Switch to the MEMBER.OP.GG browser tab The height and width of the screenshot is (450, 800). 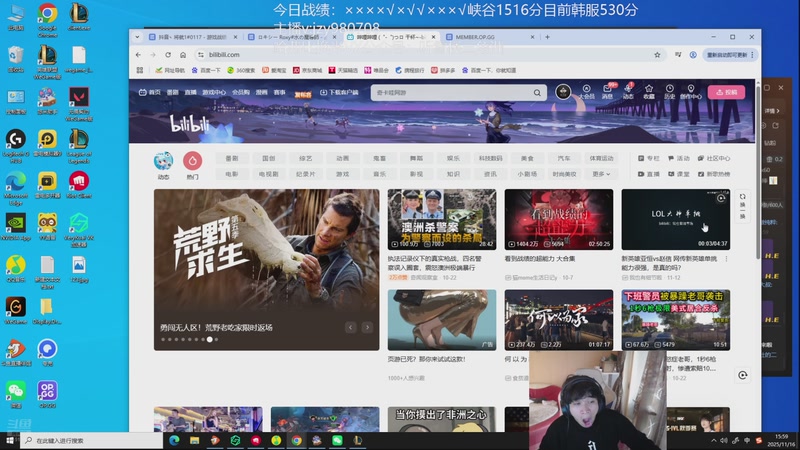(489, 37)
